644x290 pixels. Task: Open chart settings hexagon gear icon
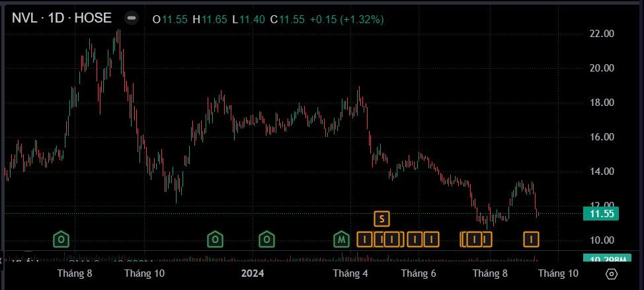pos(611,273)
